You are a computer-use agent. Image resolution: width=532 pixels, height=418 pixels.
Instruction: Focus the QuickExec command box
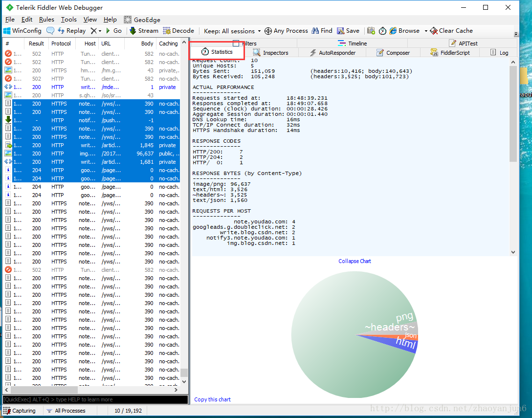(95, 400)
